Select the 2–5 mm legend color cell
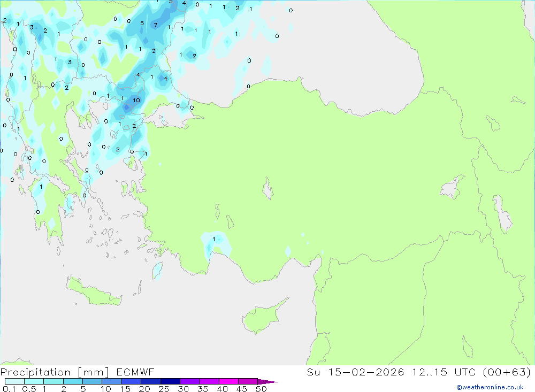Screen dimensions: 535x392 coord(73,381)
